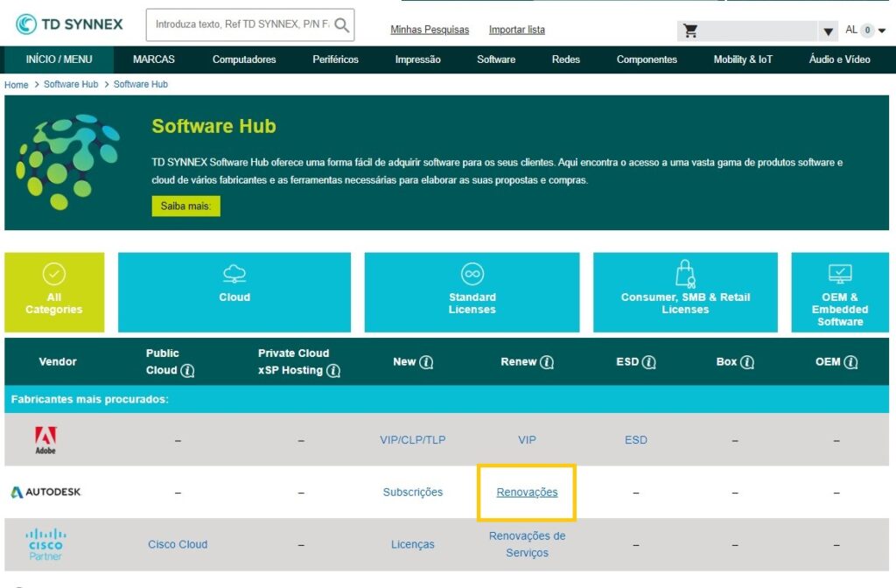Click the TD SYNNEX logo
The width and height of the screenshot is (896, 588).
click(x=69, y=24)
